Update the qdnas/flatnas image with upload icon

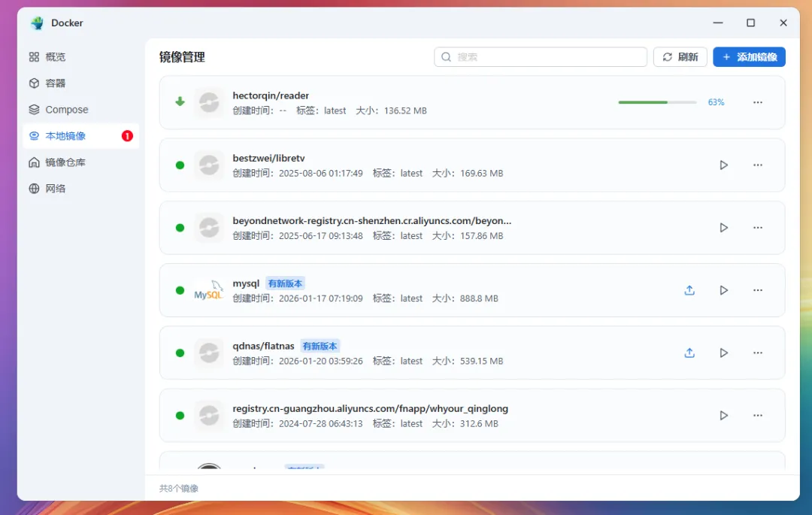(x=689, y=353)
